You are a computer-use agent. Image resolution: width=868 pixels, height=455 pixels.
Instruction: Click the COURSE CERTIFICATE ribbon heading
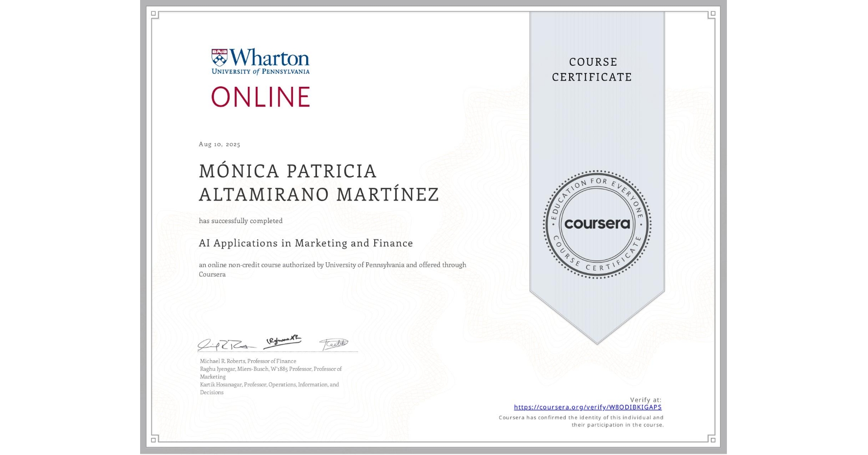coord(592,69)
